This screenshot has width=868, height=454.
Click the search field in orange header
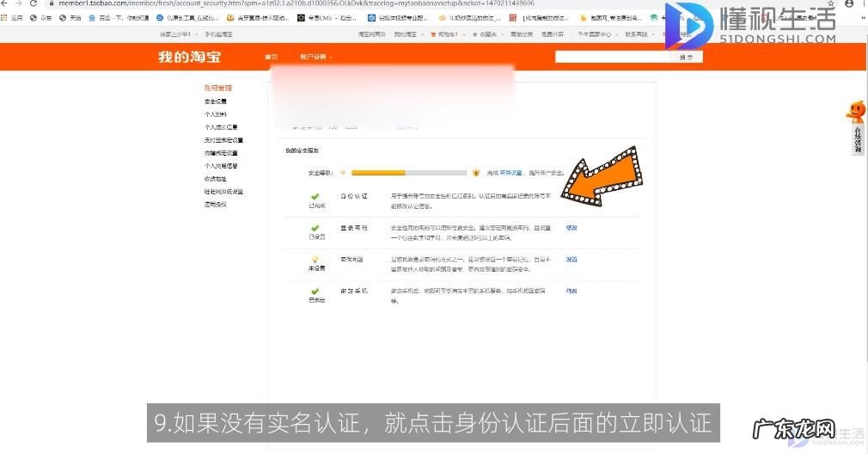[x=613, y=57]
